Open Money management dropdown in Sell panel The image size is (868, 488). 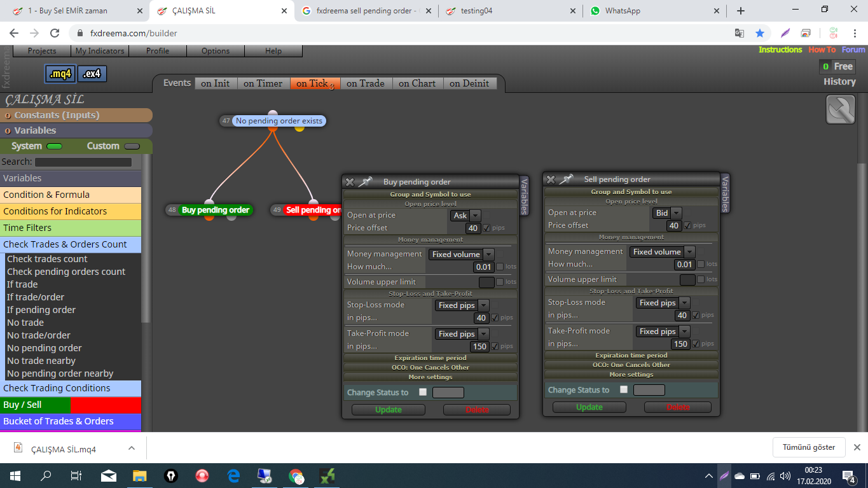tap(663, 252)
